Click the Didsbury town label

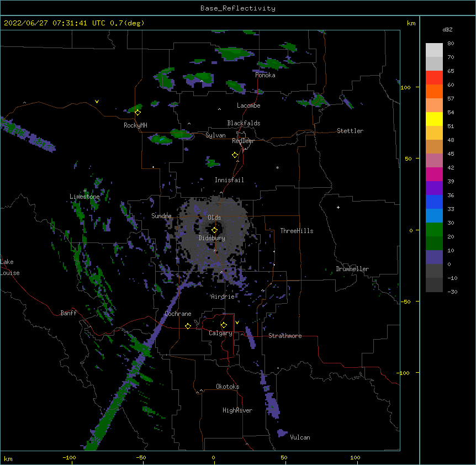pos(212,238)
